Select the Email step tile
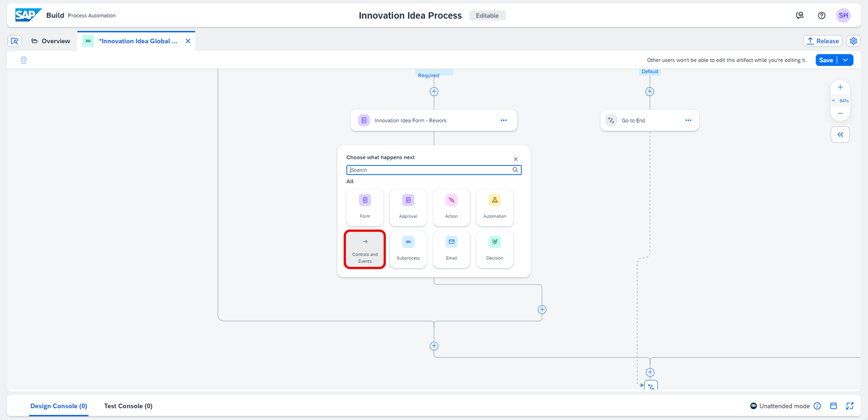 pos(451,249)
